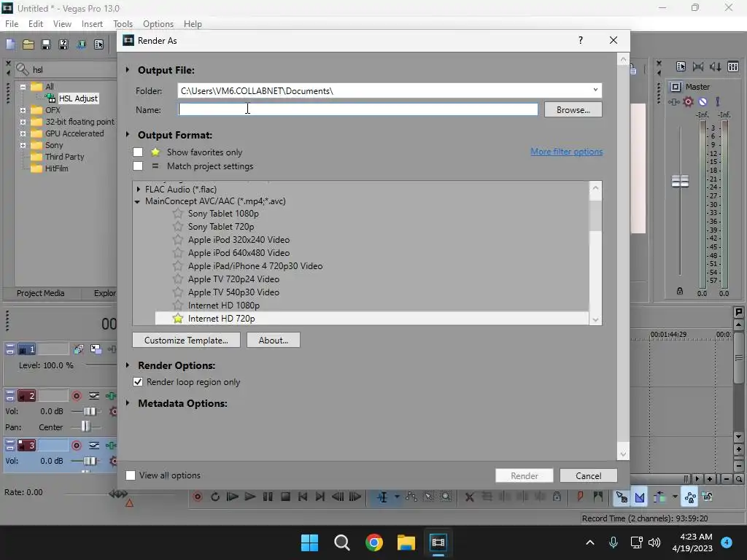Click Customize Template... button
747x560 pixels.
[186, 340]
